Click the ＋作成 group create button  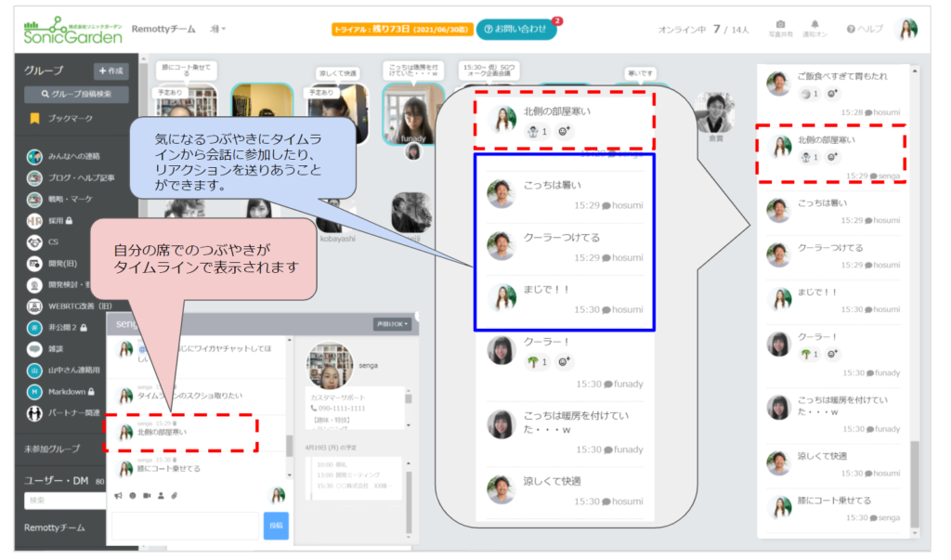111,71
